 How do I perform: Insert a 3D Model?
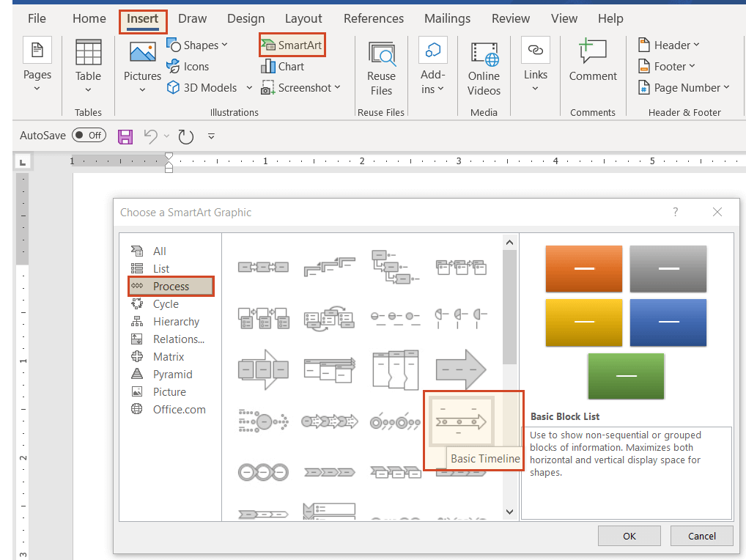pyautogui.click(x=202, y=87)
